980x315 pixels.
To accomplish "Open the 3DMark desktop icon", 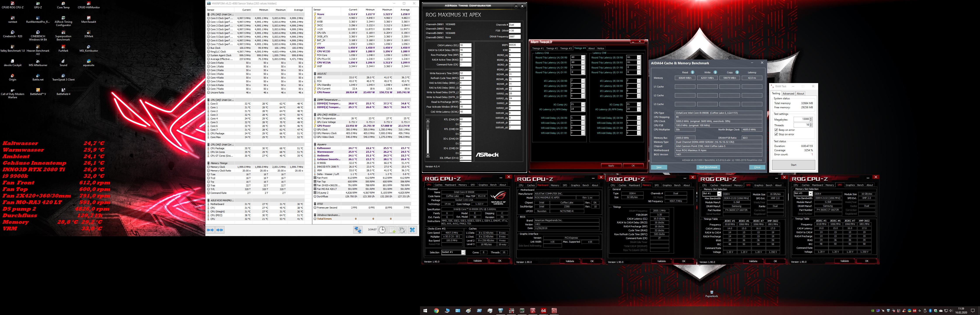I will coord(89,34).
